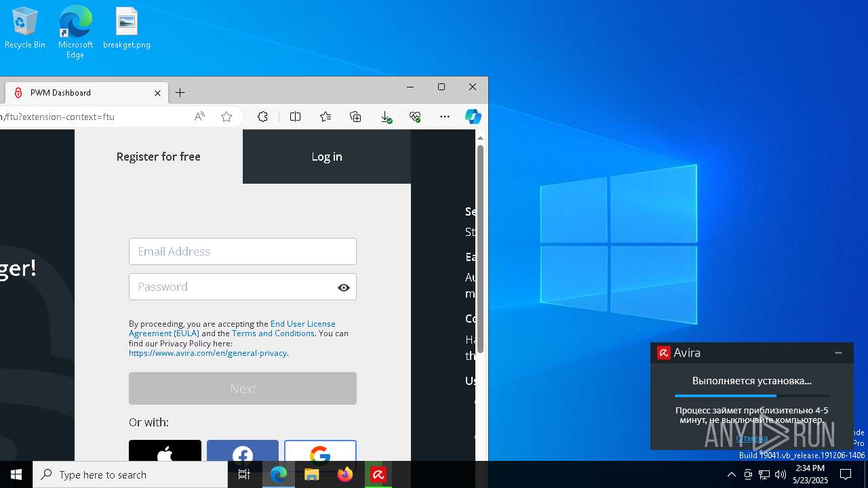Screen dimensions: 868x488
Task: Open the notification center icon
Action: pyautogui.click(x=846, y=474)
